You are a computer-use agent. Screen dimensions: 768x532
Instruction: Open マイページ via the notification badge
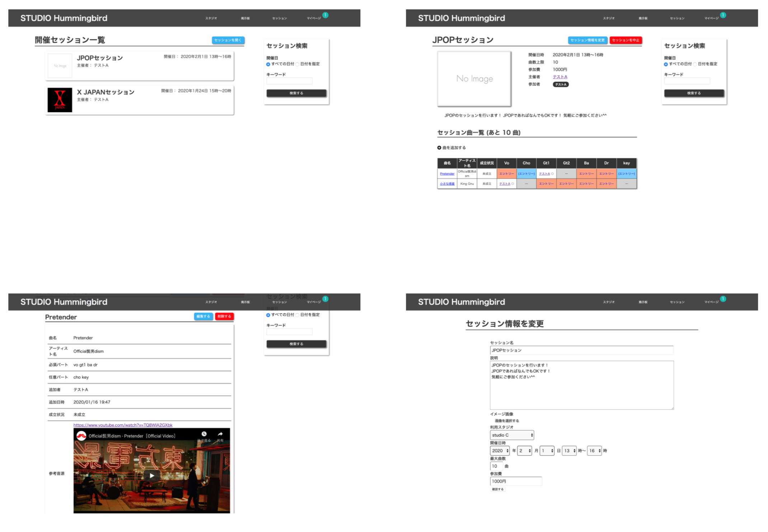click(325, 15)
